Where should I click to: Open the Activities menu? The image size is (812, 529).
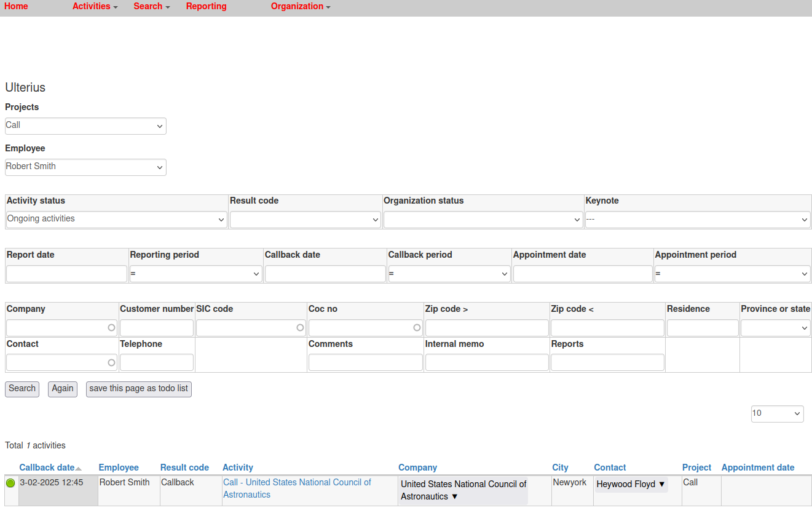(95, 7)
